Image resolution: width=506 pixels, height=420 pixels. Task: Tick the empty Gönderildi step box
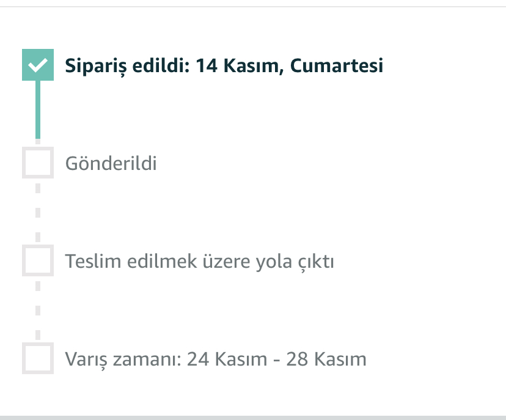point(38,163)
